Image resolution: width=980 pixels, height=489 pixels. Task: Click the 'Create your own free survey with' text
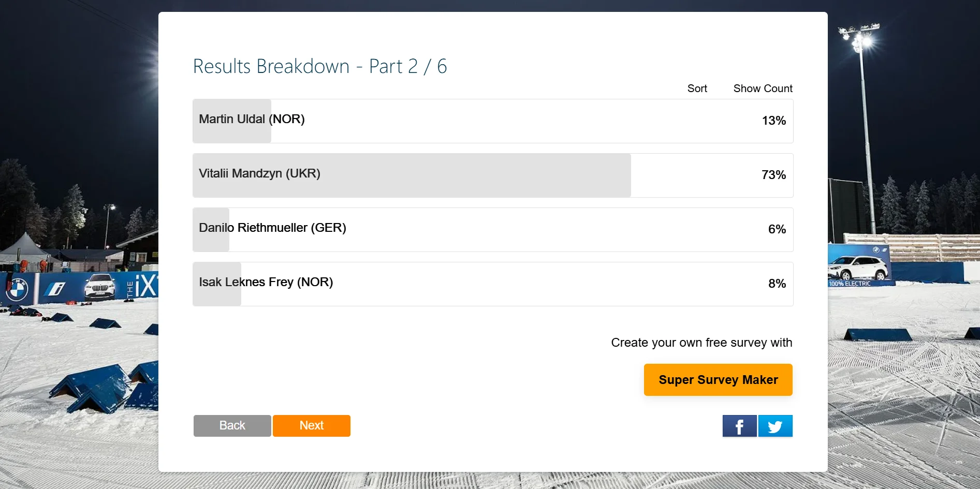(x=701, y=343)
